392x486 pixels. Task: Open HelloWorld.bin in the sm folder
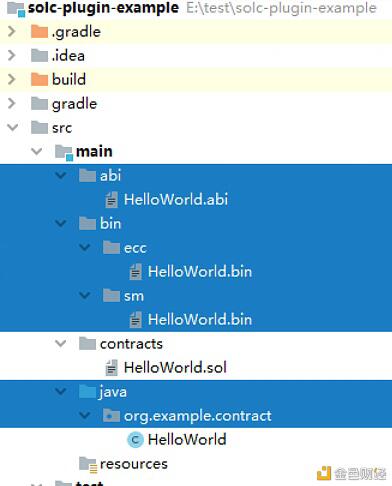(x=200, y=319)
